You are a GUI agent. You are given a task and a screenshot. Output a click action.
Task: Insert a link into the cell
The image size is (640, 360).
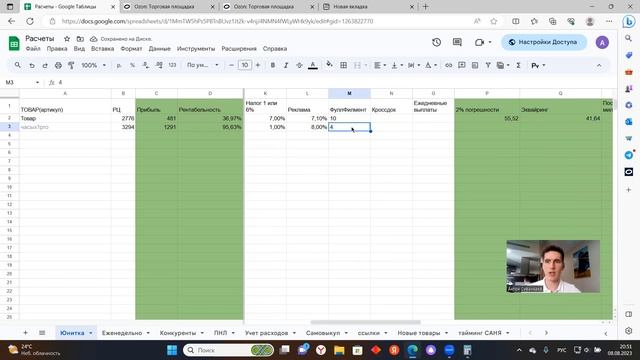click(449, 65)
